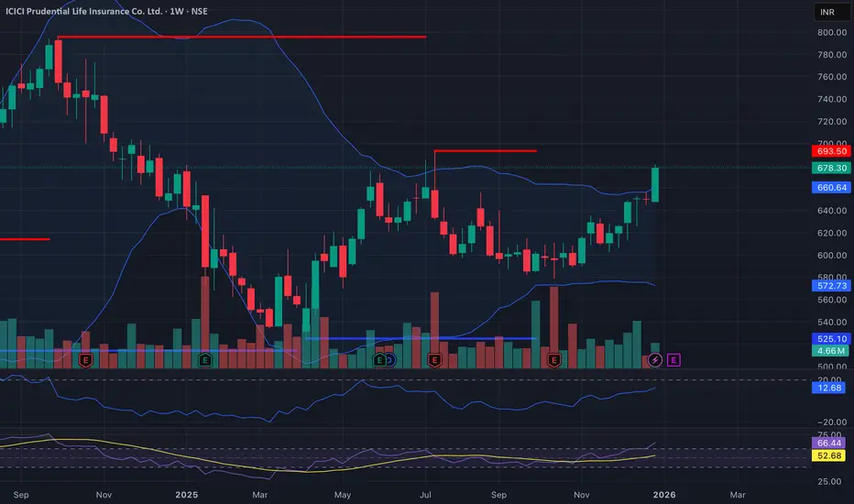Viewport: 854px width, 504px height.
Task: Click the 2025 time axis label
Action: (186, 495)
